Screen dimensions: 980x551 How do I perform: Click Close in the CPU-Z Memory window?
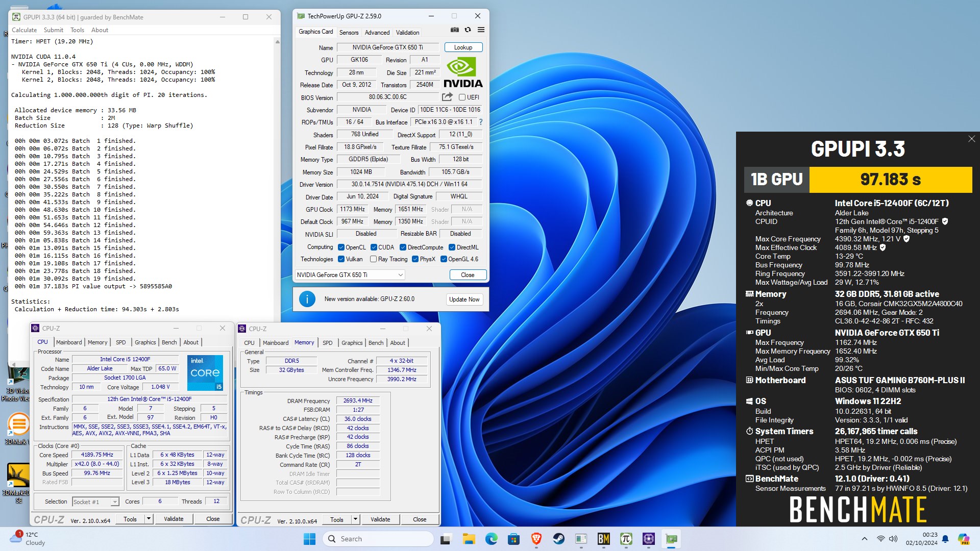pyautogui.click(x=420, y=519)
